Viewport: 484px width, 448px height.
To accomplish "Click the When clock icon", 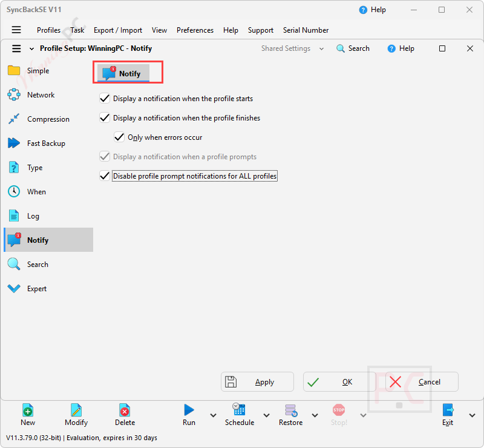I will point(14,191).
